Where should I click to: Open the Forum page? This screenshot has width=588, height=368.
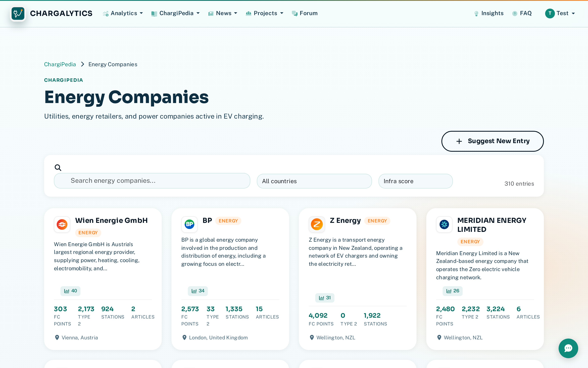coord(305,13)
